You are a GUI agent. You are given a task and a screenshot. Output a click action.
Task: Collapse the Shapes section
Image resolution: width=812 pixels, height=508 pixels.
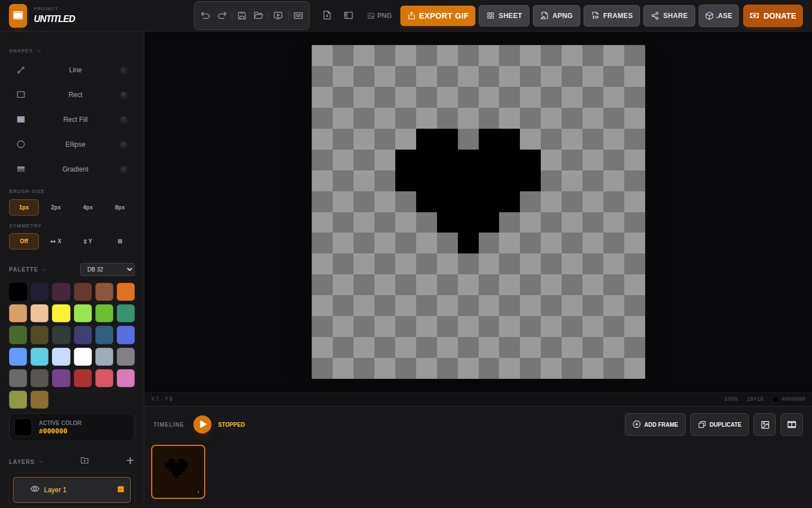click(x=25, y=51)
